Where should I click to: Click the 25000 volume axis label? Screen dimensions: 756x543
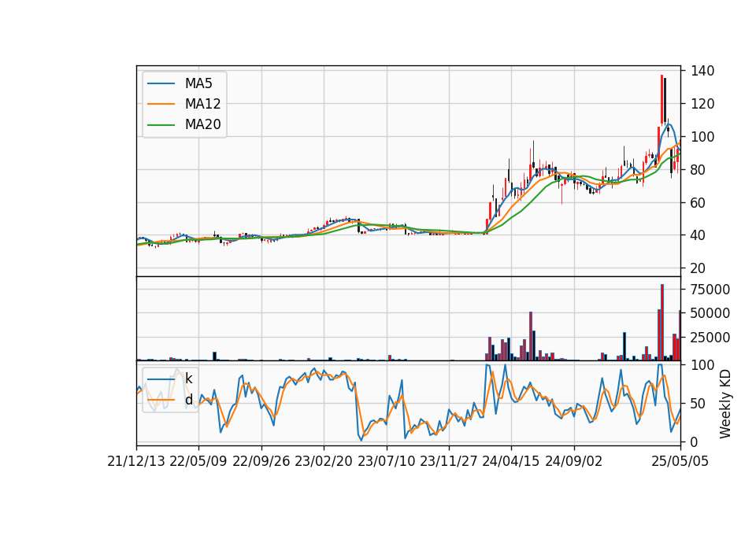coord(710,338)
